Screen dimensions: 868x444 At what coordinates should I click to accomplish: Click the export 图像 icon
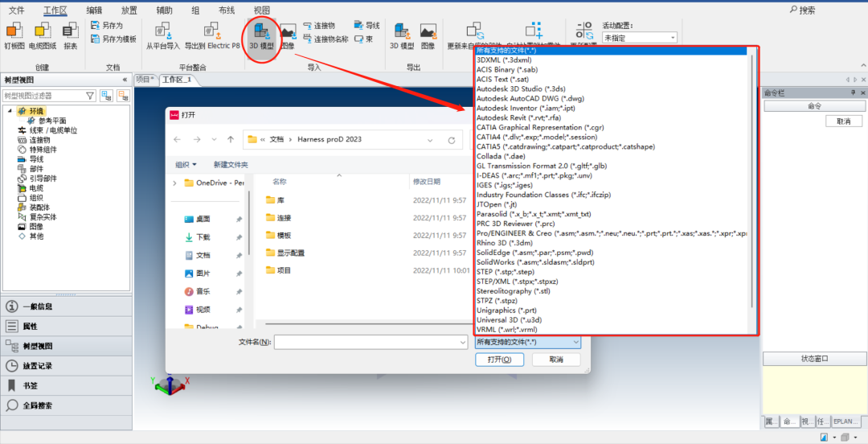pyautogui.click(x=428, y=31)
